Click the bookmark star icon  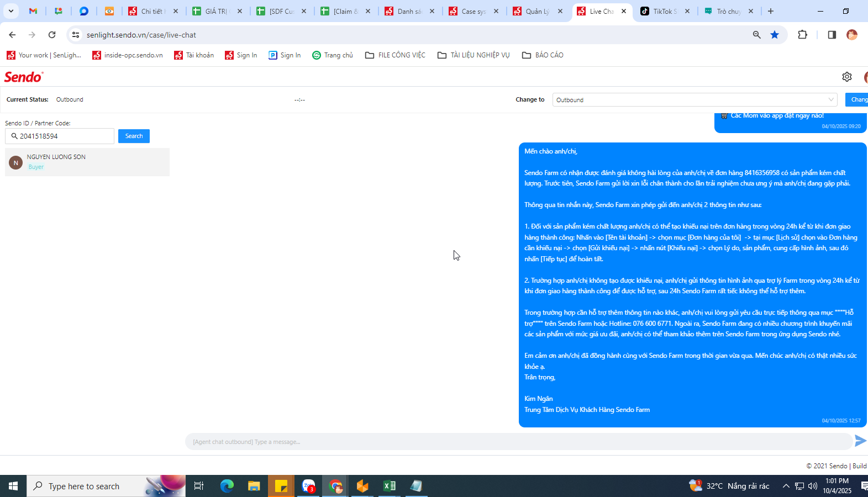[x=775, y=35]
